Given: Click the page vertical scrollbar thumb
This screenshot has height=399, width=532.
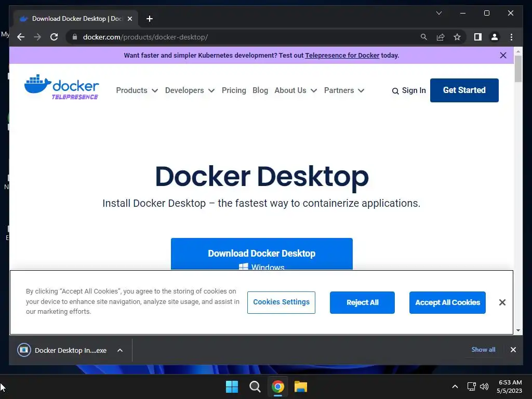Looking at the screenshot, I should (518, 69).
